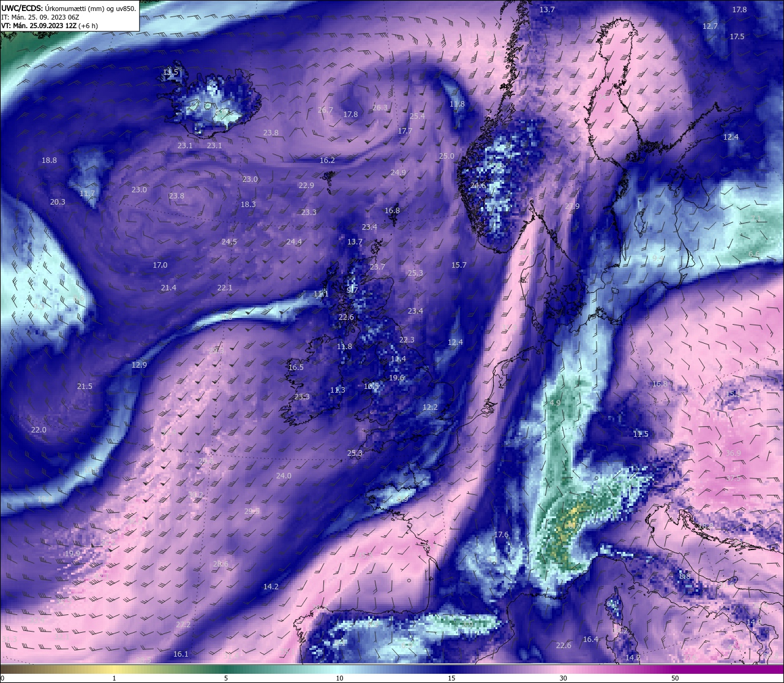Click the 22.1 value on the map
Viewport: 784px width, 683px height.
pos(225,288)
